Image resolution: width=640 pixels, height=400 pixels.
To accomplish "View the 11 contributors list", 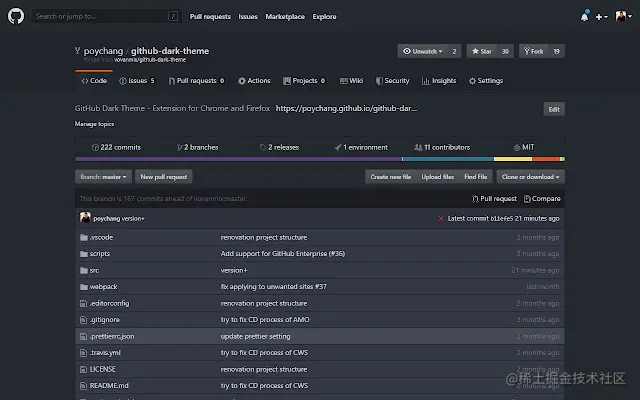I will (442, 147).
